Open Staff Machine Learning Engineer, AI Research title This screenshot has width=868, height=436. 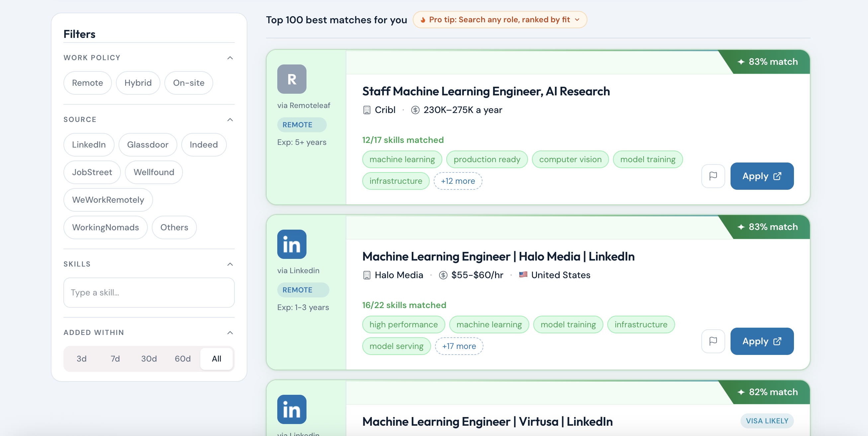(485, 91)
